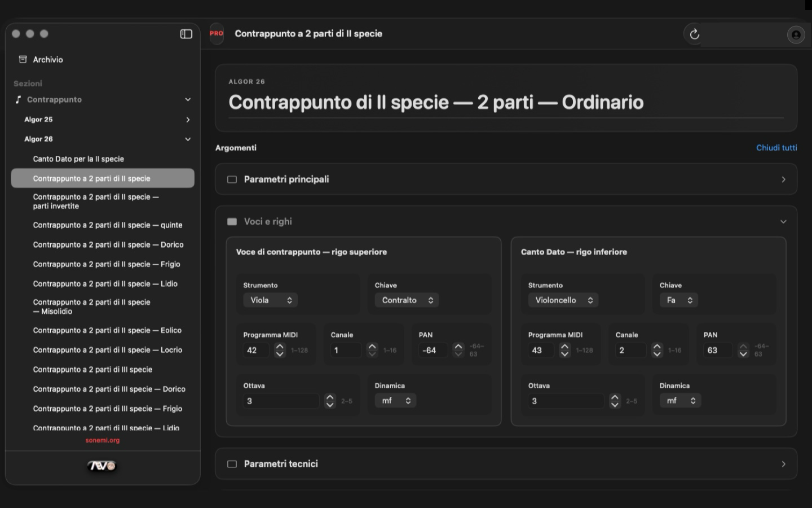Open the user account avatar

796,35
